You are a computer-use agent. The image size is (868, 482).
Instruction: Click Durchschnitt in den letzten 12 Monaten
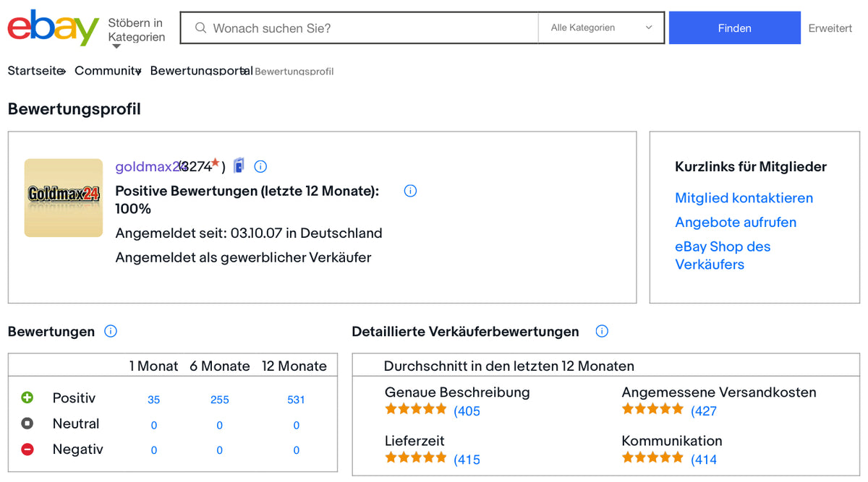[x=509, y=366]
